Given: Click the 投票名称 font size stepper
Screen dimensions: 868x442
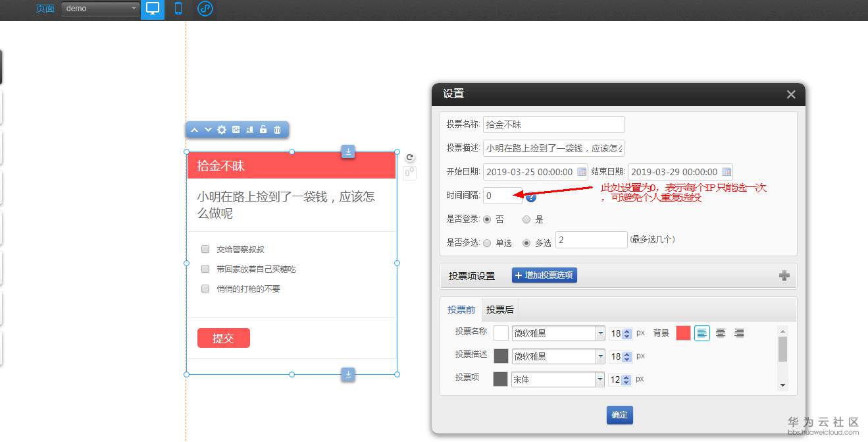Looking at the screenshot, I should [627, 334].
